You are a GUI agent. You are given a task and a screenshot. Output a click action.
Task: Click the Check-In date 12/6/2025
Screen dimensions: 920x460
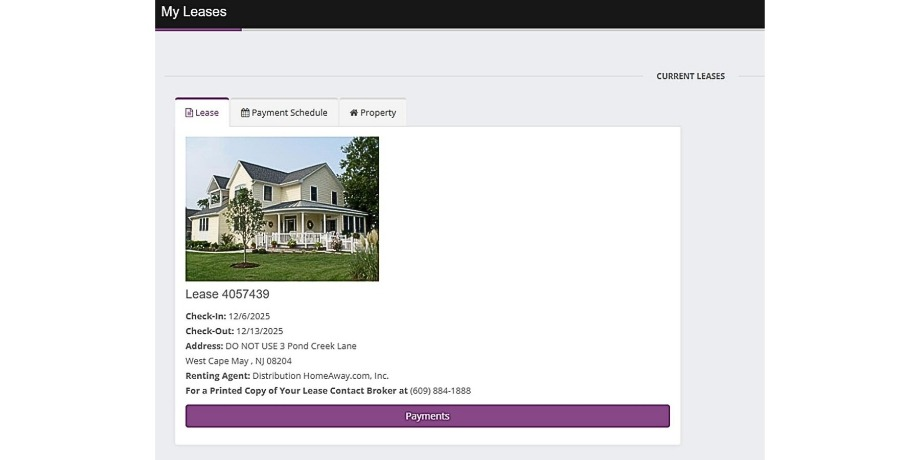[x=249, y=316]
